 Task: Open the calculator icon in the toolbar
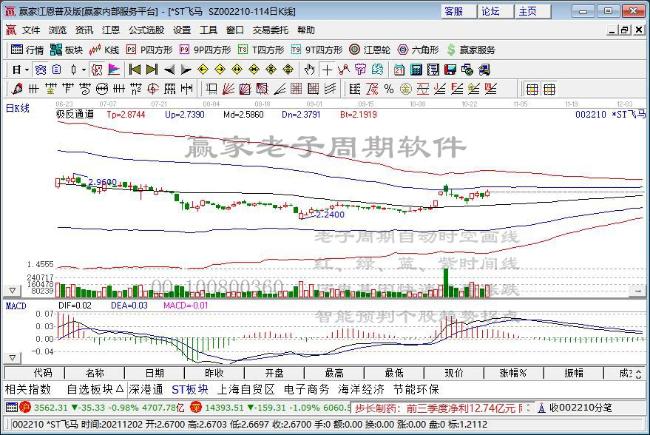click(416, 70)
